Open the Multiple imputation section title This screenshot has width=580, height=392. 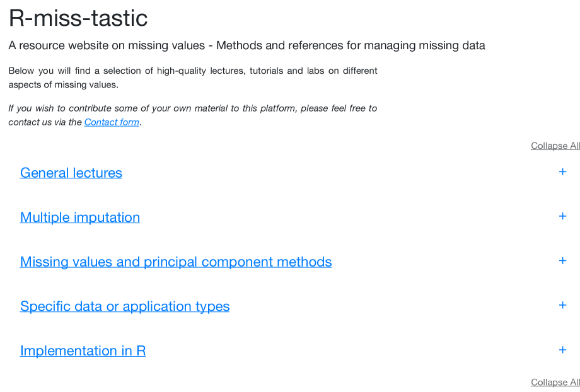coord(80,217)
